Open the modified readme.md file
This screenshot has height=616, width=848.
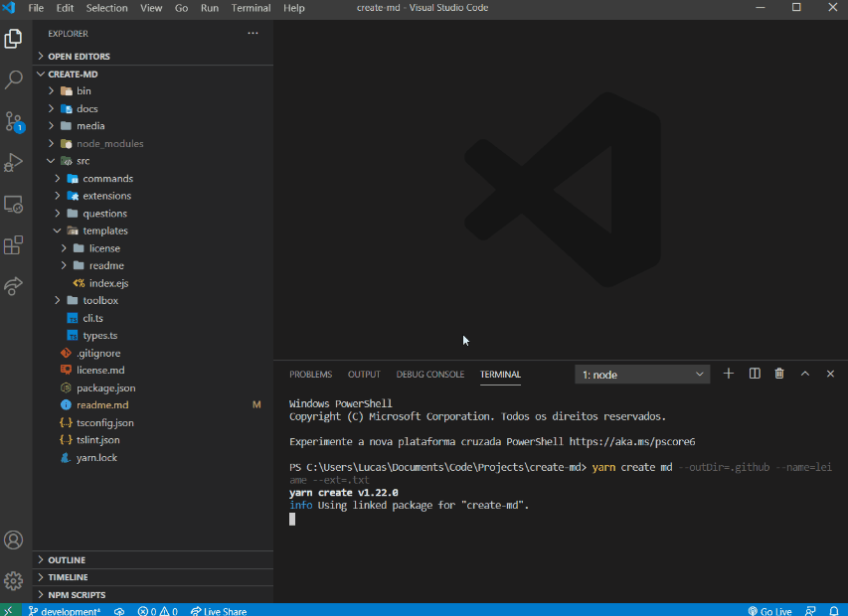coord(153,404)
